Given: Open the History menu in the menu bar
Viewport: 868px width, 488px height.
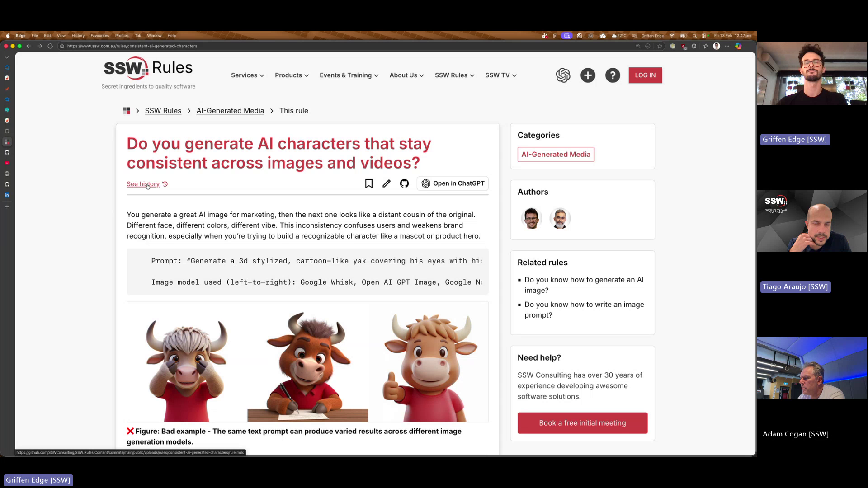Looking at the screenshot, I should [x=78, y=36].
